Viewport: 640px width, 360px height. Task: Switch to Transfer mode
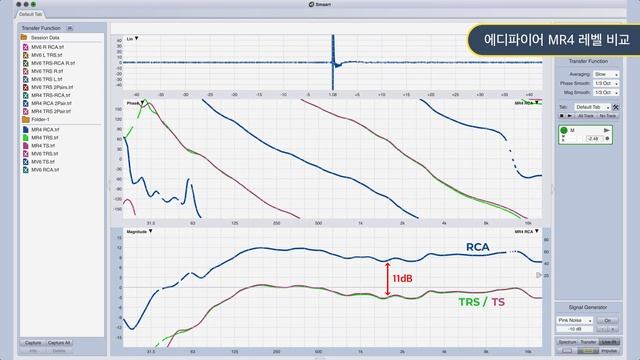click(588, 342)
